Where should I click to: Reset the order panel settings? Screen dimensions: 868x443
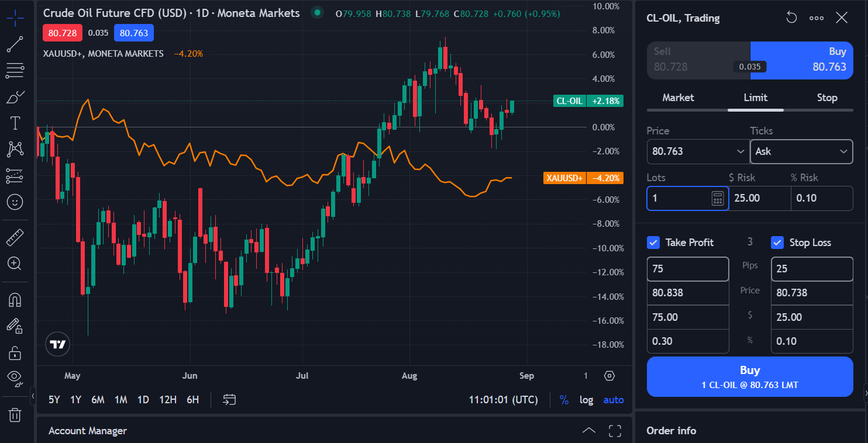pyautogui.click(x=791, y=18)
